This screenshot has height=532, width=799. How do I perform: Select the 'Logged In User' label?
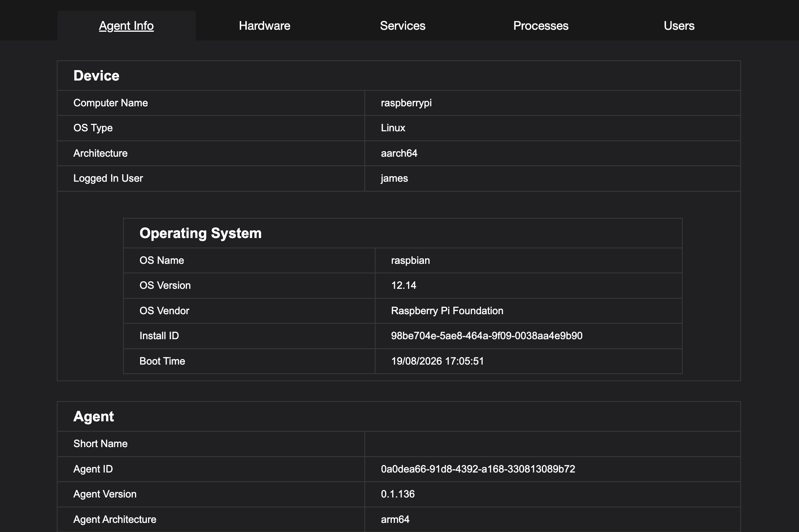(x=108, y=179)
